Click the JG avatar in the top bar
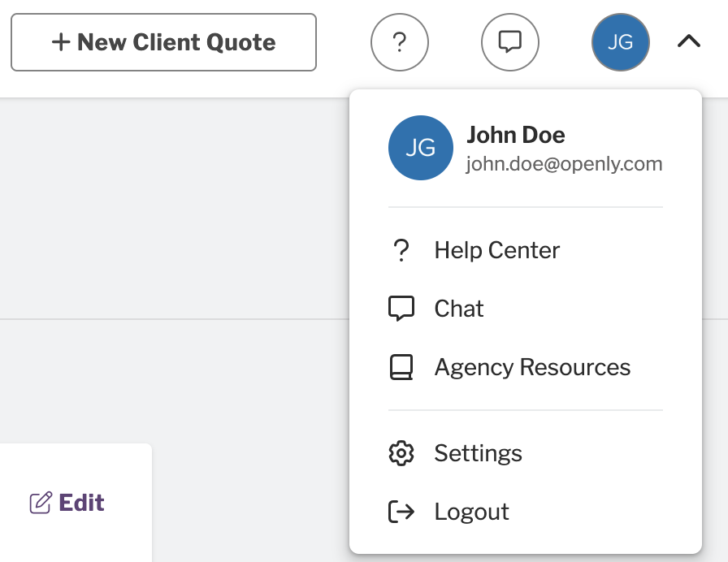The width and height of the screenshot is (728, 562). click(x=620, y=42)
